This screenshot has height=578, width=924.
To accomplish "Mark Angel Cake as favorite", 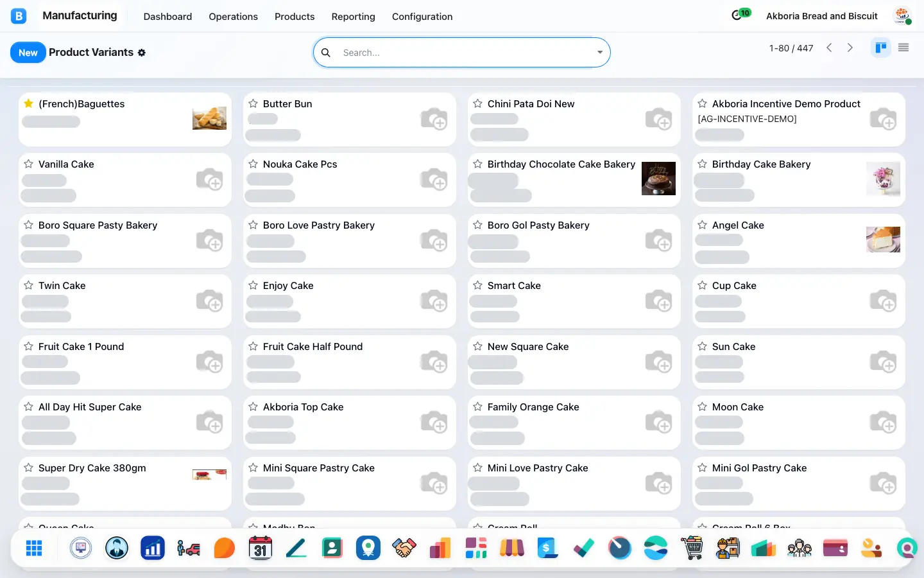I will pos(703,225).
